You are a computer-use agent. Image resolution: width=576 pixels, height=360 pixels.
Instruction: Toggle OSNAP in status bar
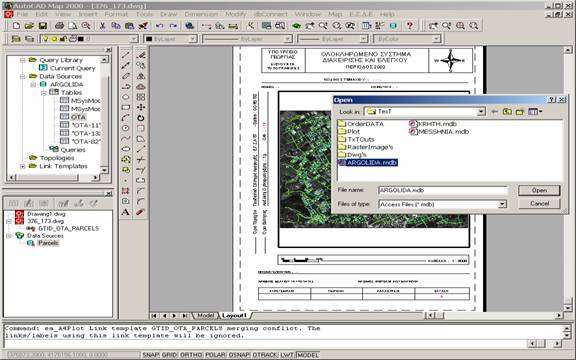click(239, 354)
